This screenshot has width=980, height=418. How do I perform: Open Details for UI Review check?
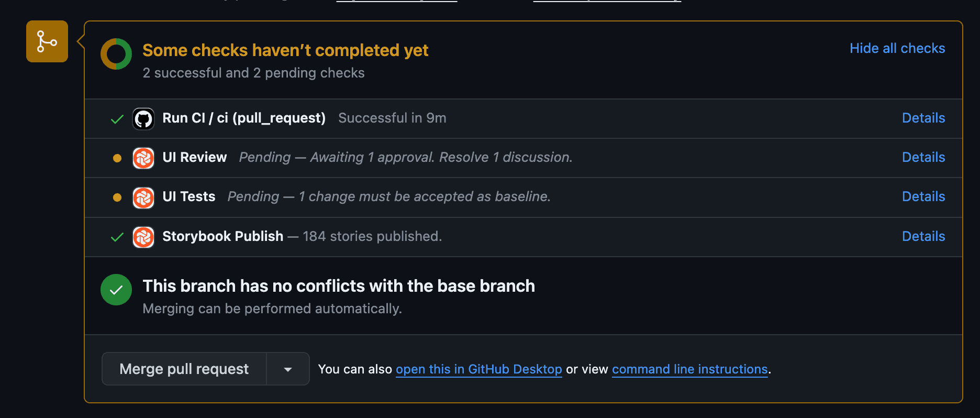tap(923, 157)
